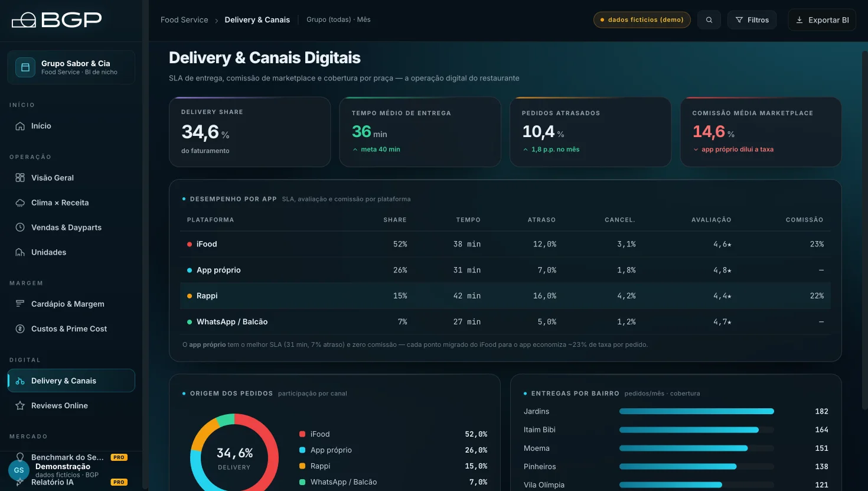
Task: Click Delivery & Canais in the breadcrumb
Action: click(x=257, y=20)
